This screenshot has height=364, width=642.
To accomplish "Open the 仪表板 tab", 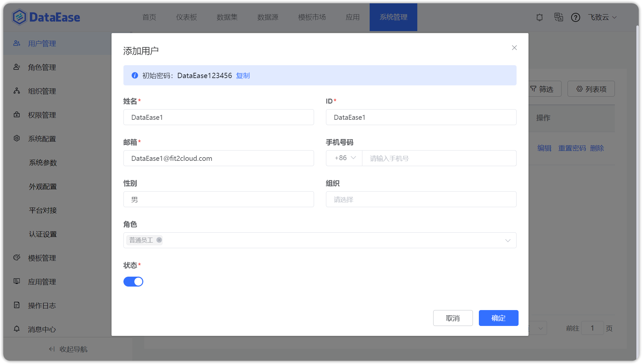I will (186, 17).
